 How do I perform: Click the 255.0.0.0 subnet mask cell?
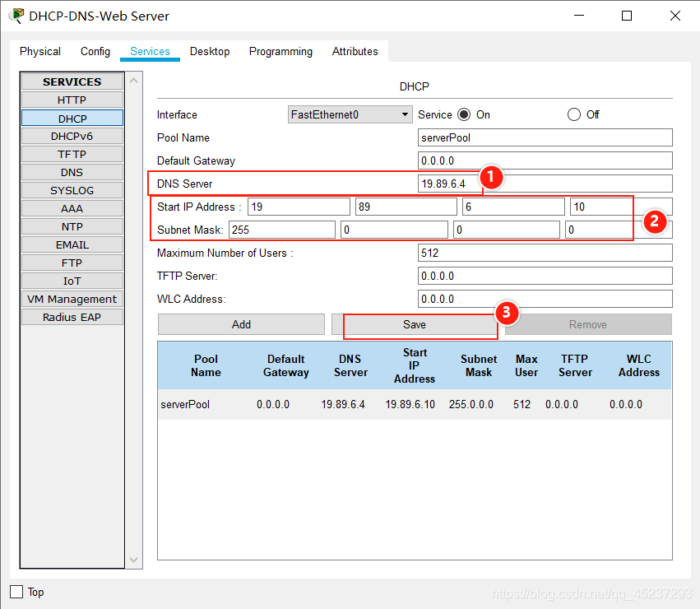(x=471, y=404)
